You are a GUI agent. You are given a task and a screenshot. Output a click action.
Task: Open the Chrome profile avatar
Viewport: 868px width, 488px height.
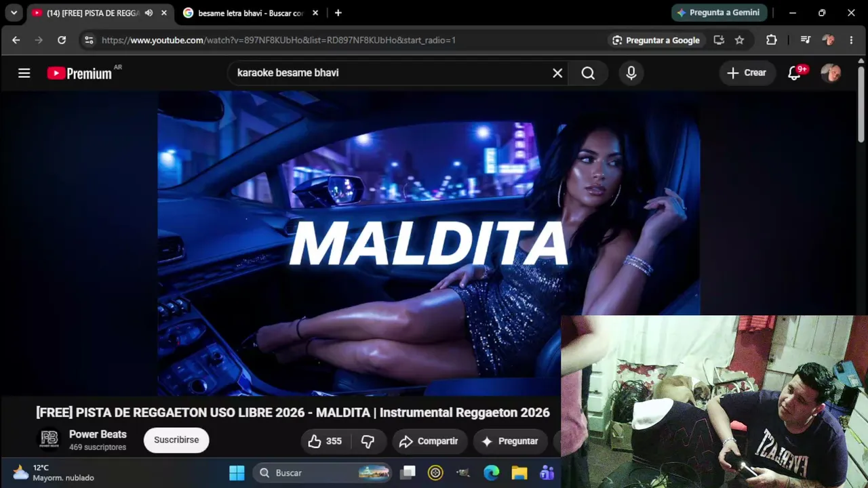pos(828,40)
